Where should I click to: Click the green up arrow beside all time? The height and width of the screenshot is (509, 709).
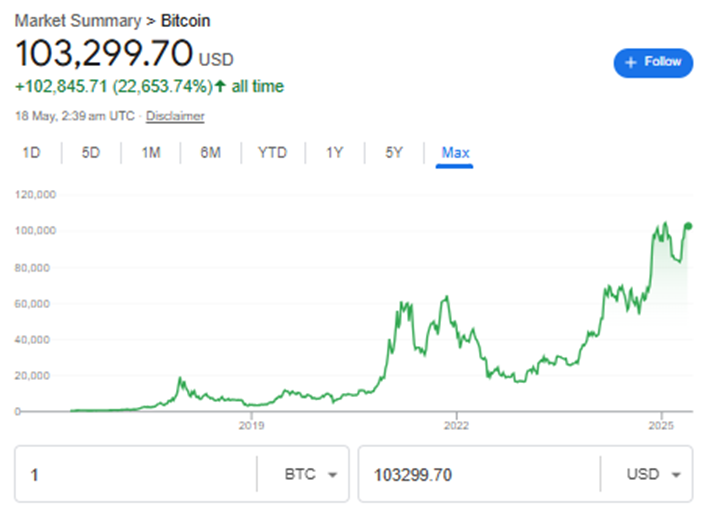220,87
